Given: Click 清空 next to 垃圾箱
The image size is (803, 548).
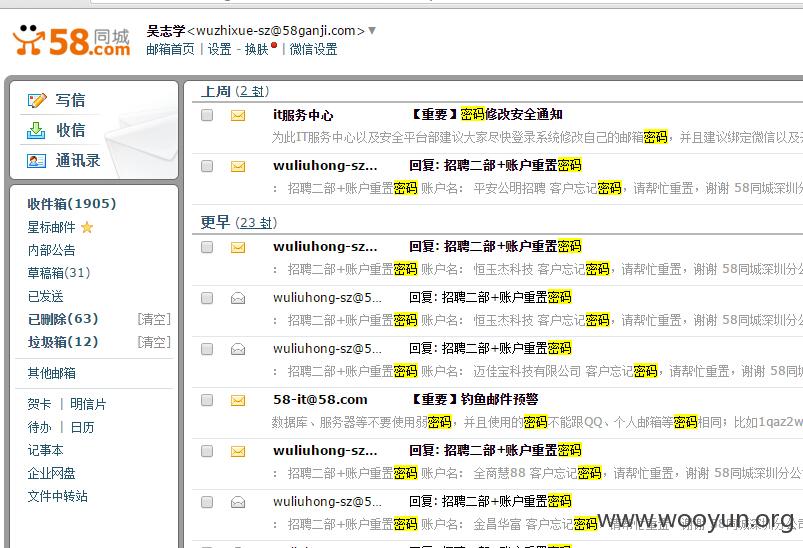Looking at the screenshot, I should click(x=154, y=342).
